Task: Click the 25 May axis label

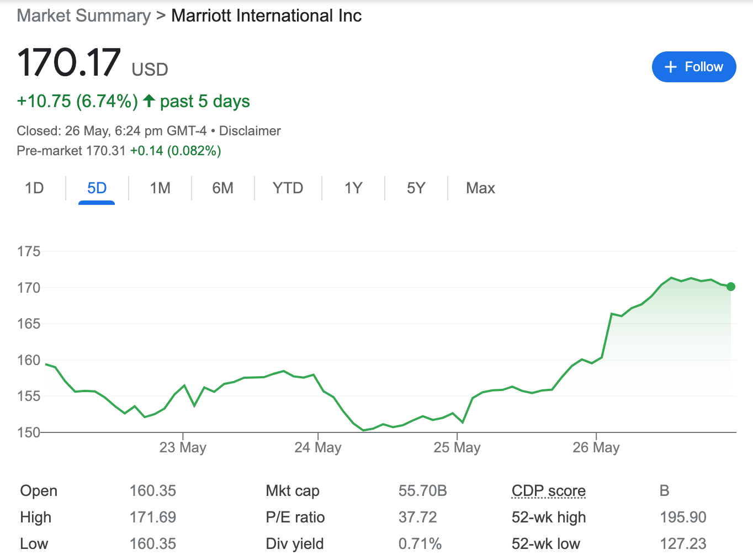Action: pos(457,447)
